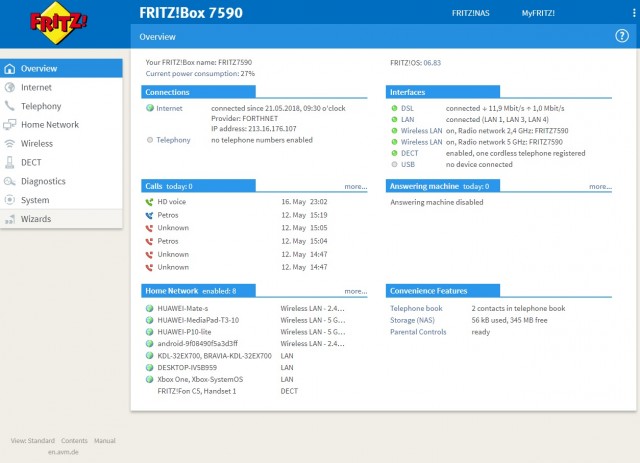Open the Home Network menu in sidebar
This screenshot has width=640, height=463.
coord(61,125)
